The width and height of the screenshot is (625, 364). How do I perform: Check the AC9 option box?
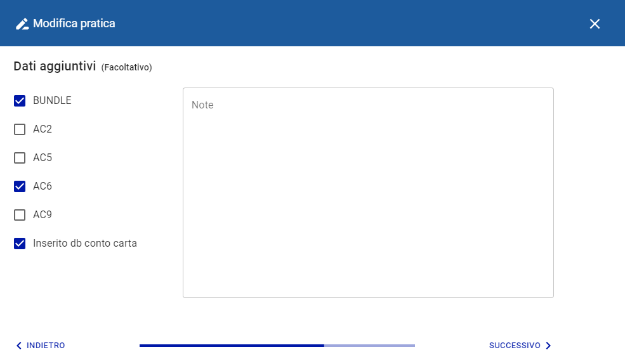click(20, 215)
